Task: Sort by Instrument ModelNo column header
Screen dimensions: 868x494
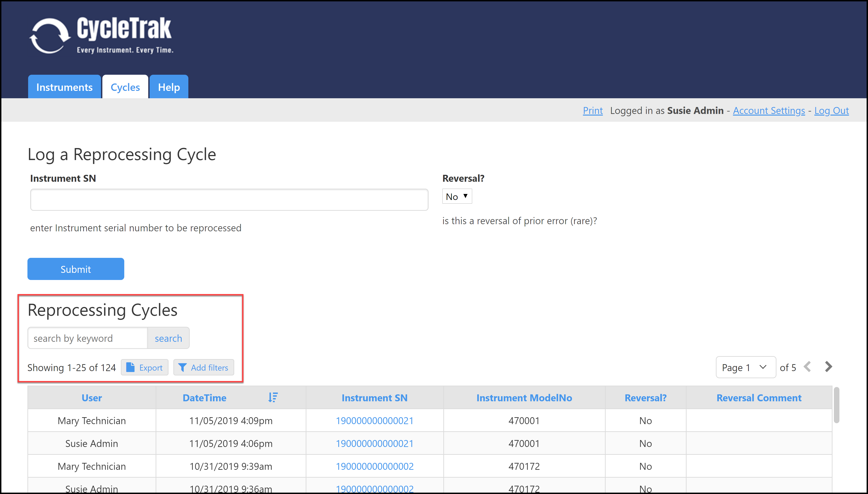Action: coord(524,398)
